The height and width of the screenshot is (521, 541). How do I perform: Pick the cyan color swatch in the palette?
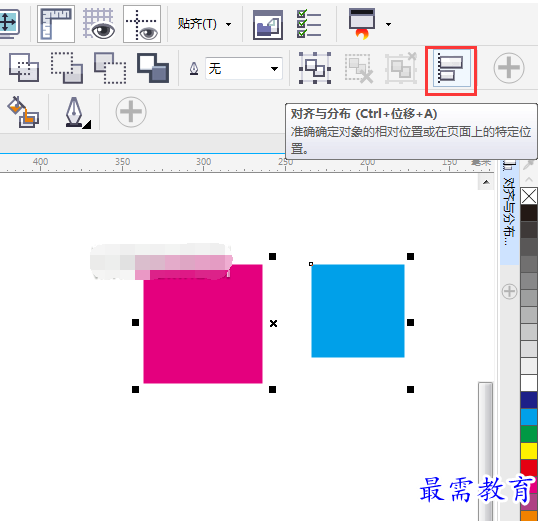click(x=529, y=417)
